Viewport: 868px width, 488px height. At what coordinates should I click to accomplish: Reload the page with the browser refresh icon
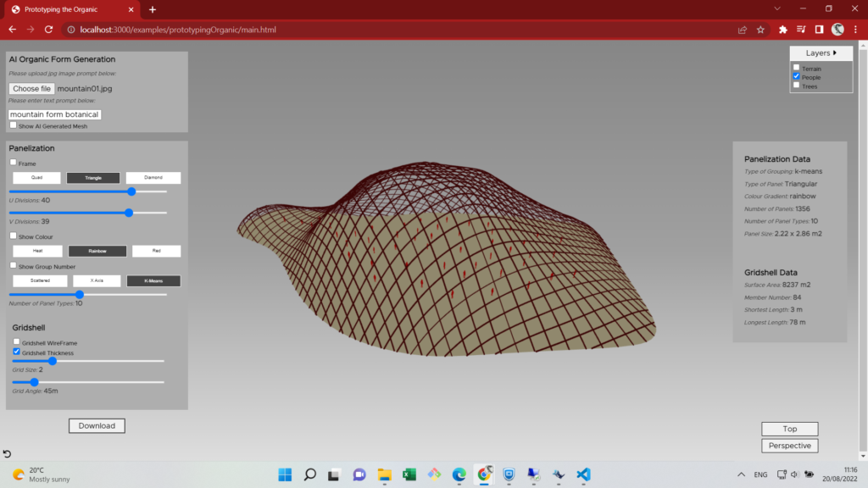[x=48, y=30]
